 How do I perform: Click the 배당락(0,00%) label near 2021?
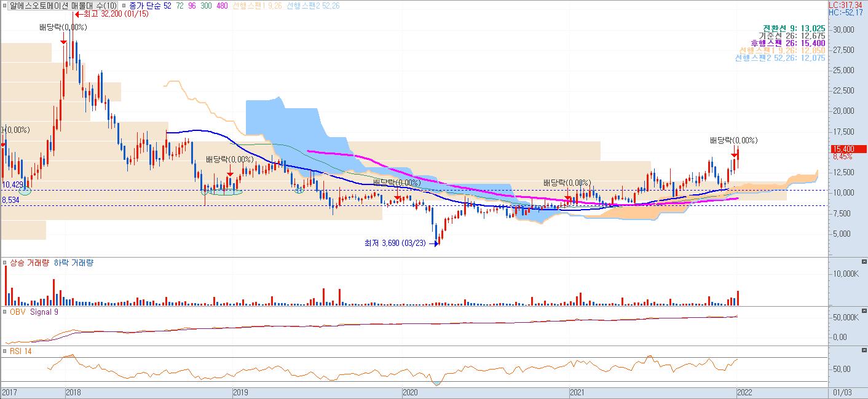click(567, 183)
